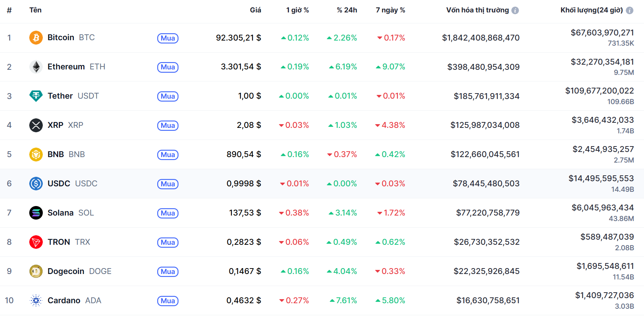Open the Ethereum name link

tap(66, 67)
